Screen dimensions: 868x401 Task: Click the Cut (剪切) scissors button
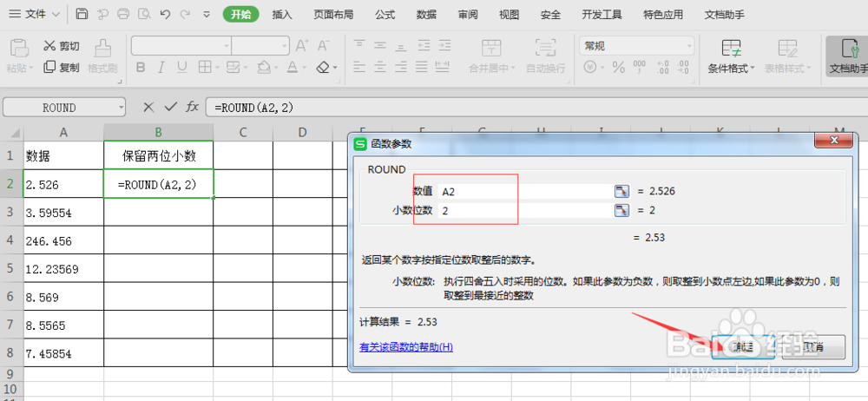62,46
